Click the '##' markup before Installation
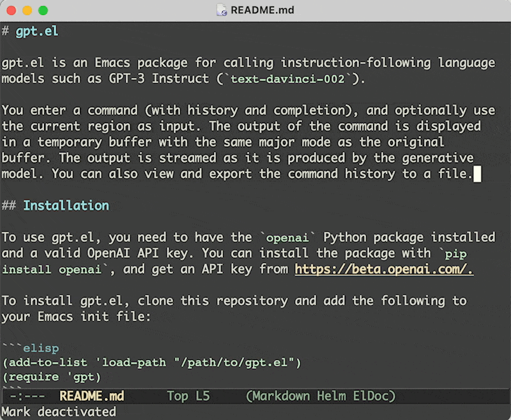Image resolution: width=511 pixels, height=420 pixels. click(x=9, y=206)
